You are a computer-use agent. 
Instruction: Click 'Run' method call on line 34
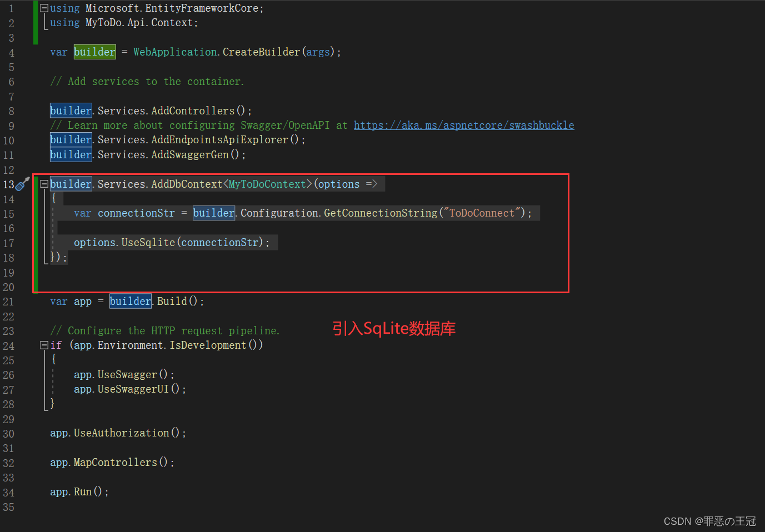[83, 491]
